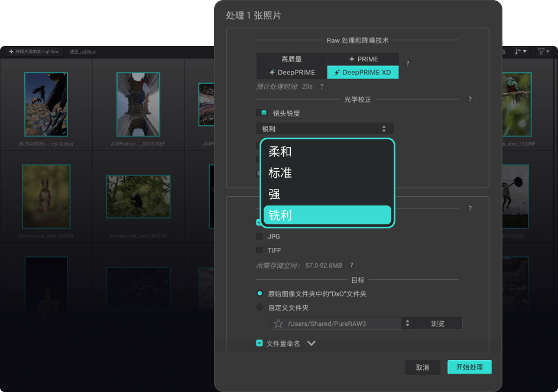Choose 强 from the sharpness list
Image resolution: width=558 pixels, height=392 pixels.
coord(327,194)
